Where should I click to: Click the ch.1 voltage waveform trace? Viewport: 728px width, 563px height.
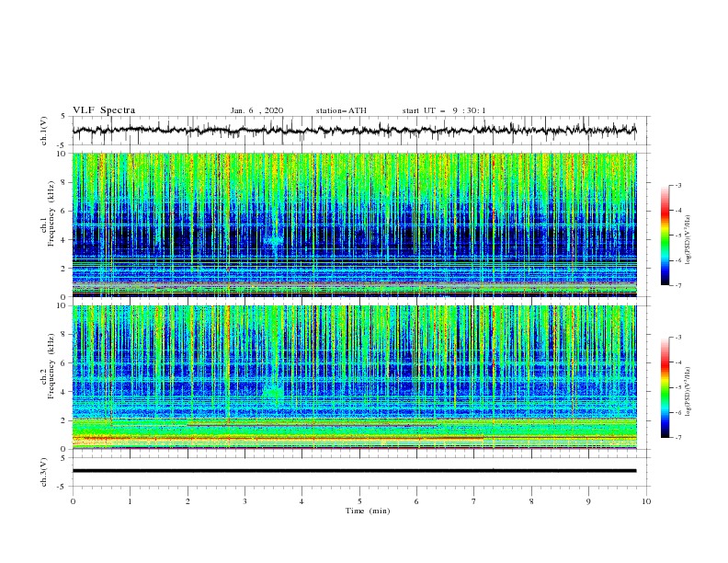click(354, 131)
